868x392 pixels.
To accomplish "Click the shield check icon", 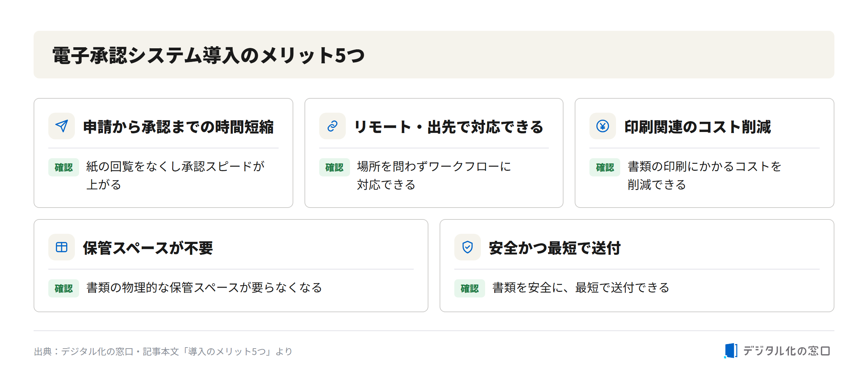I will pyautogui.click(x=468, y=247).
